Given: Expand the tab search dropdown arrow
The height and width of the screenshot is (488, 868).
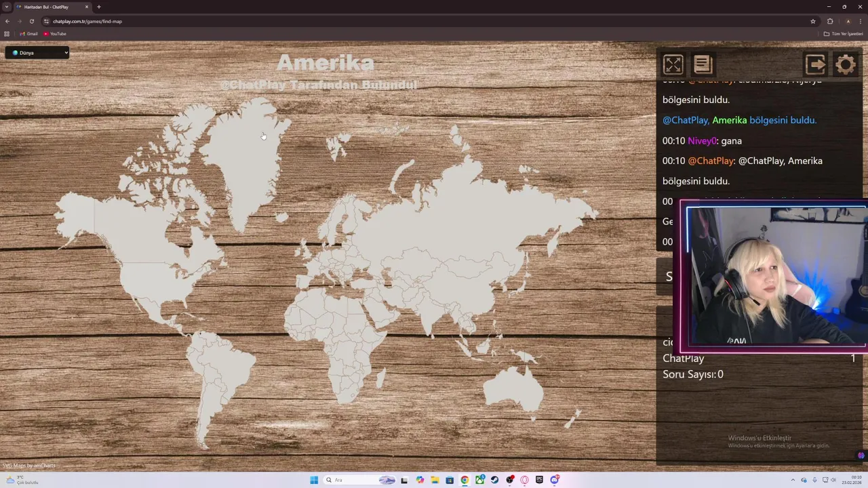Looking at the screenshot, I should 6,7.
